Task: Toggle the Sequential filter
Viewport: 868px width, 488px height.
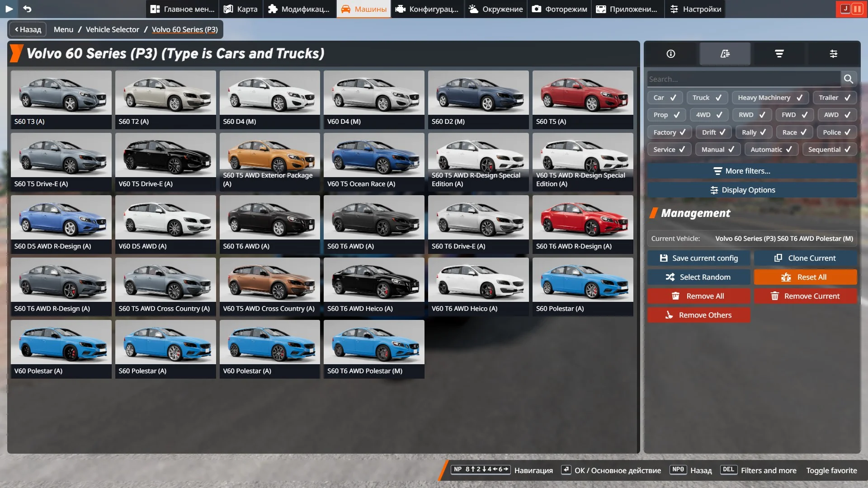Action: pos(830,150)
